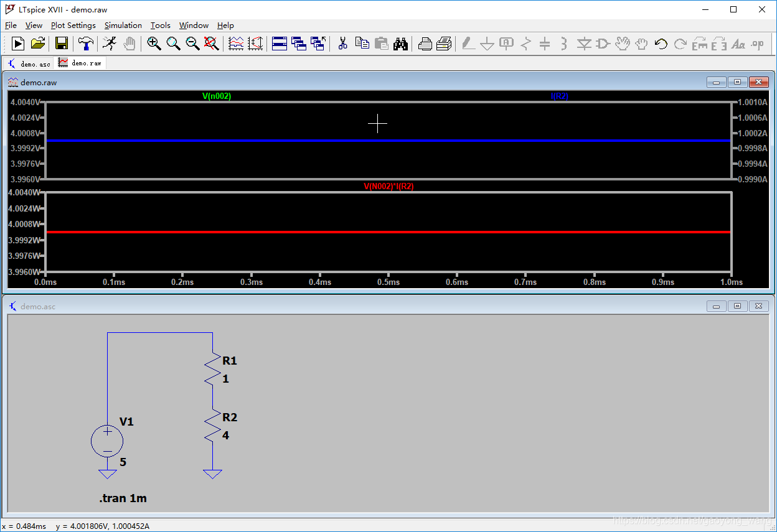Image resolution: width=777 pixels, height=532 pixels.
Task: Click the 1.0010A right axis label
Action: click(x=753, y=102)
